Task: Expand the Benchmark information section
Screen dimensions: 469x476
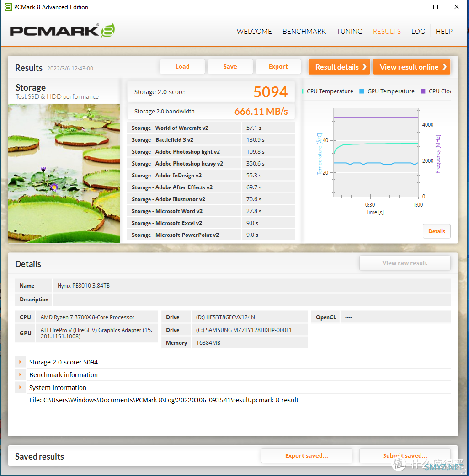Action: click(20, 374)
